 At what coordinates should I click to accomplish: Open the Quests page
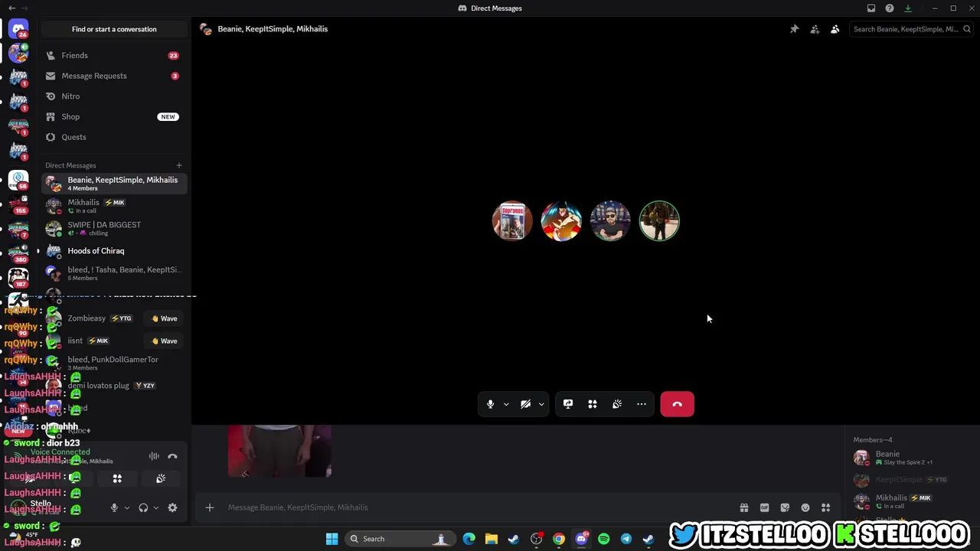coord(114,137)
